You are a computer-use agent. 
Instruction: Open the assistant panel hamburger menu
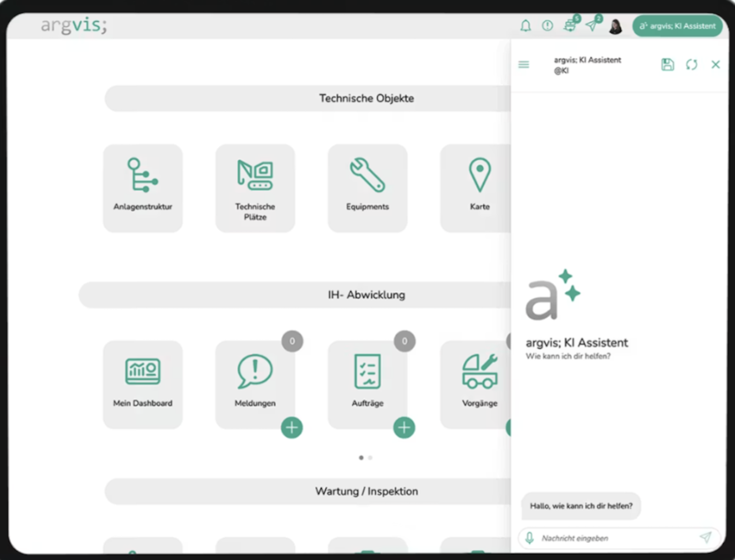524,64
